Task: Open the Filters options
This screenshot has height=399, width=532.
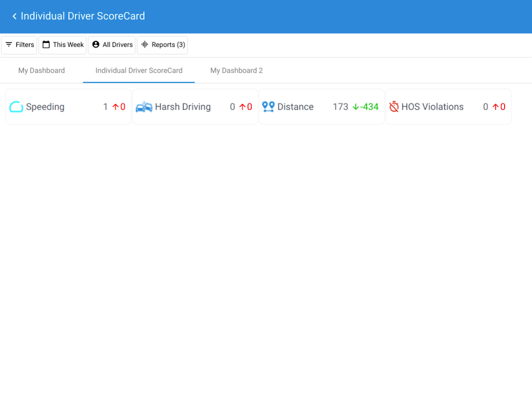Action: [19, 45]
